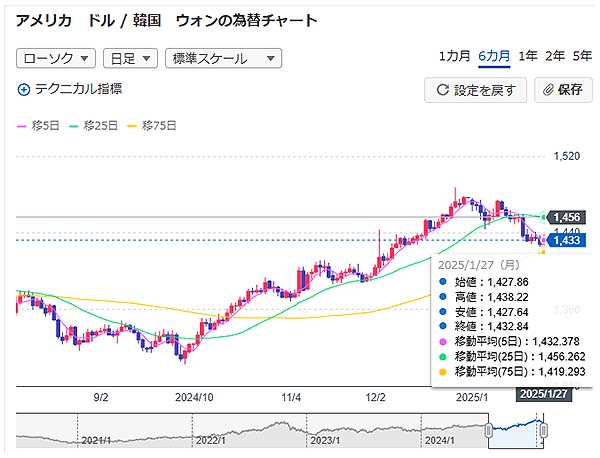Click the 移動平均(75日) tooltip row
Image resolution: width=600 pixels, height=458 pixels.
(x=512, y=372)
